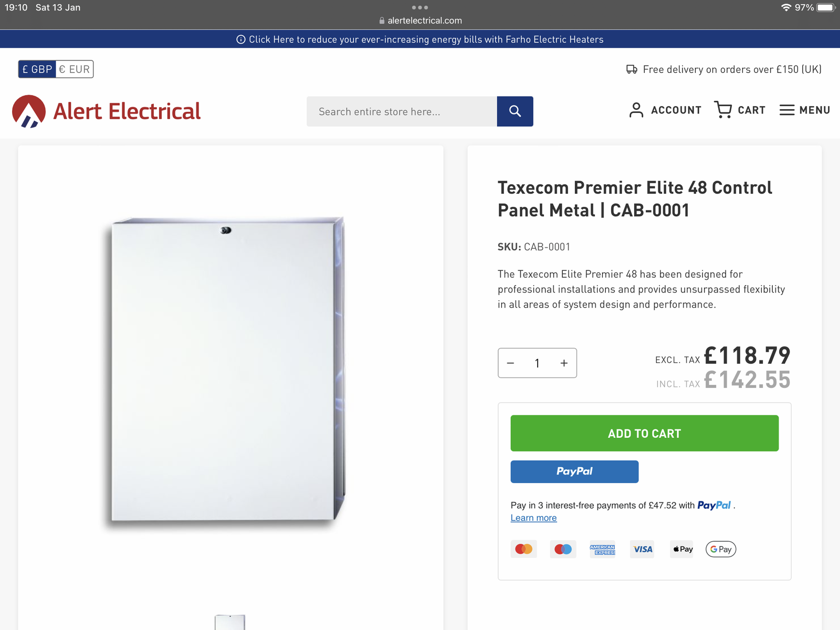The height and width of the screenshot is (630, 840).
Task: Click the Visa card icon
Action: (642, 549)
